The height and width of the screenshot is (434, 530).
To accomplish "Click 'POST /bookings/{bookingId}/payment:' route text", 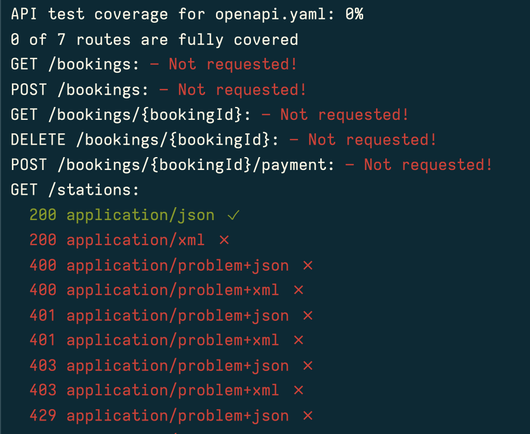I will pyautogui.click(x=172, y=165).
